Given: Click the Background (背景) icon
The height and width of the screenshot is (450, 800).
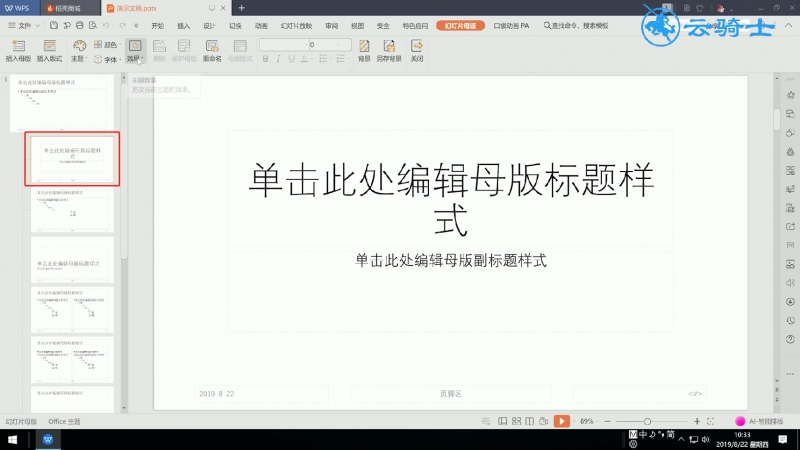Looking at the screenshot, I should pos(364,51).
